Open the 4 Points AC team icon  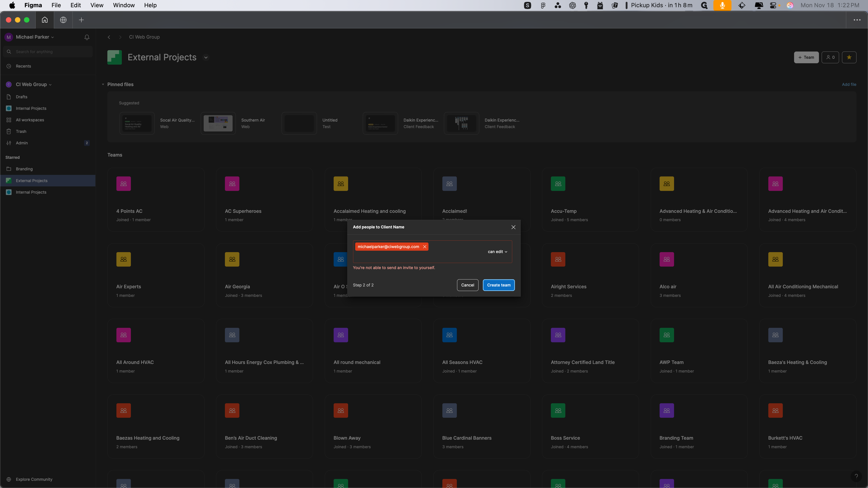124,183
